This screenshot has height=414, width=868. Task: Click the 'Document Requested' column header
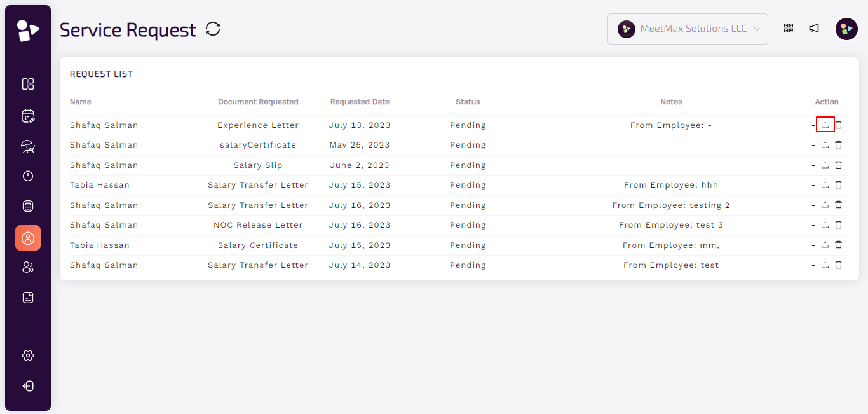point(258,102)
